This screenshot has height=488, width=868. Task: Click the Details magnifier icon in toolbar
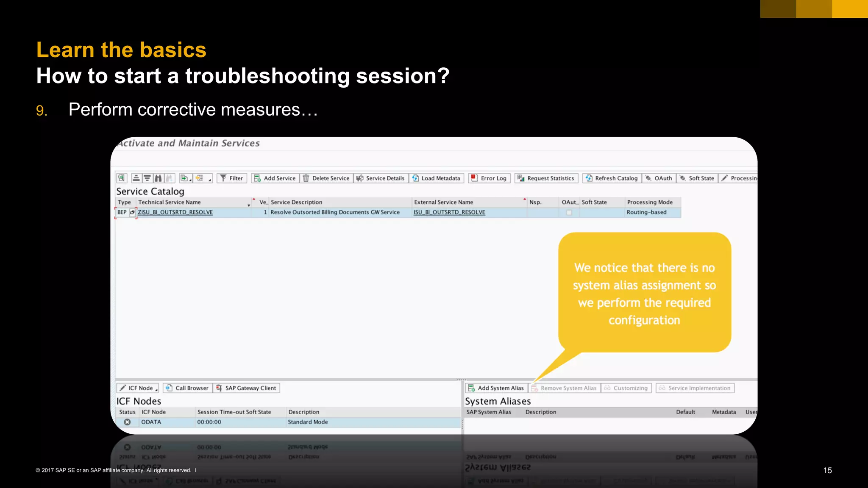click(121, 178)
